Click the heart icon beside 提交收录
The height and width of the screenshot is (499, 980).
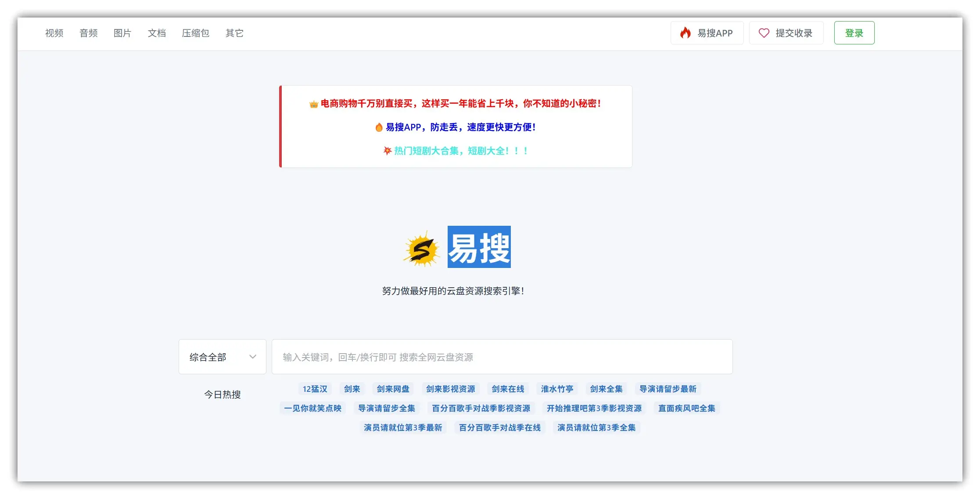click(764, 33)
